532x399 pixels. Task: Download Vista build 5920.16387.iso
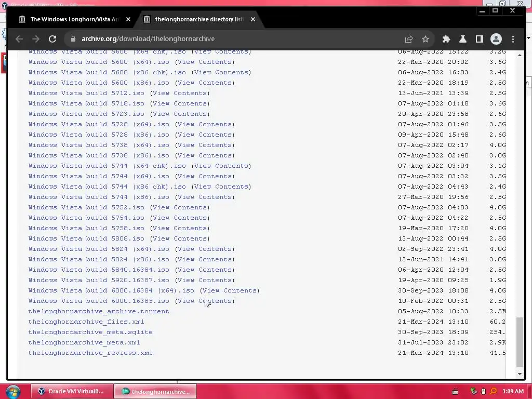99,280
